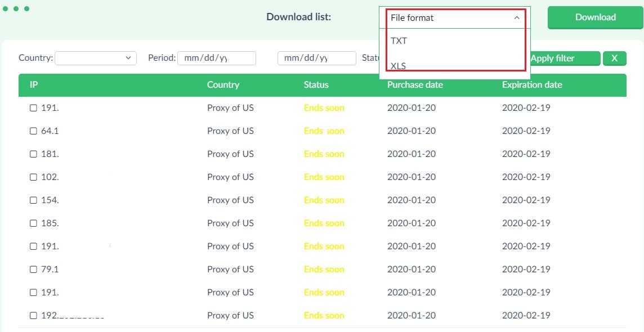Select IP text 64.1
This screenshot has width=644, height=332.
50,131
